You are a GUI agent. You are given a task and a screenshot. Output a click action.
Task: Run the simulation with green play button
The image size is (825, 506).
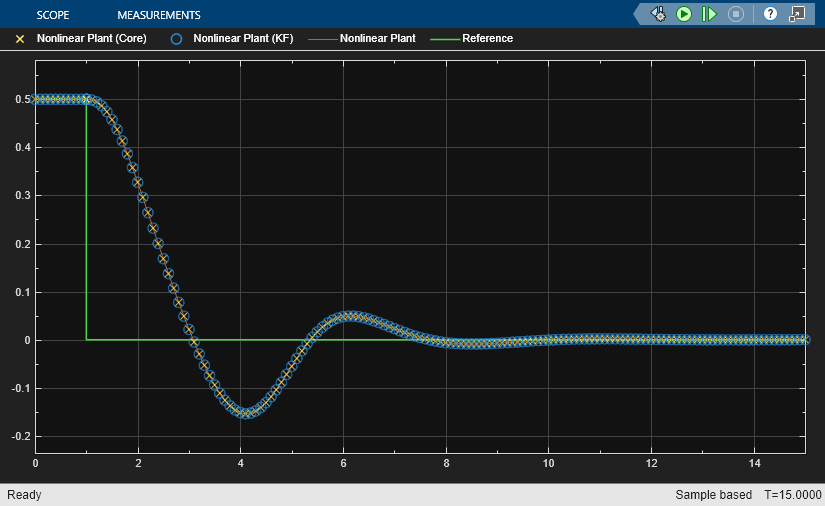tap(683, 14)
